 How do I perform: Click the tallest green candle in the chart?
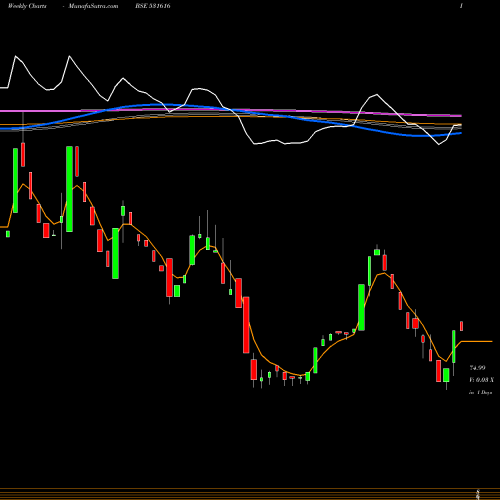(x=69, y=189)
